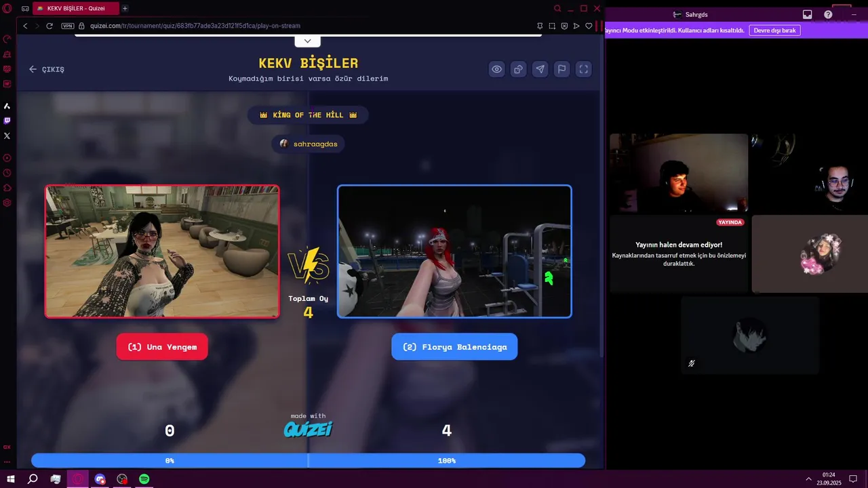This screenshot has width=868, height=488.
Task: Click the 100% segment of vote bar
Action: tap(447, 460)
